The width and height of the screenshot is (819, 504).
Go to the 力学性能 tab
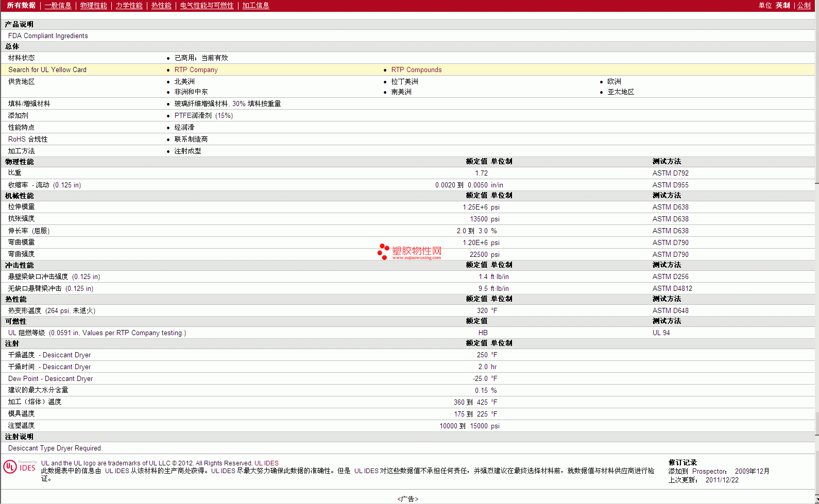[x=129, y=5]
